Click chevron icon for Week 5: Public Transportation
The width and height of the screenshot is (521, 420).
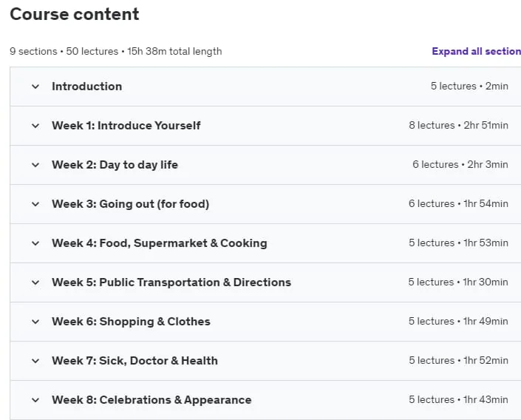click(35, 283)
